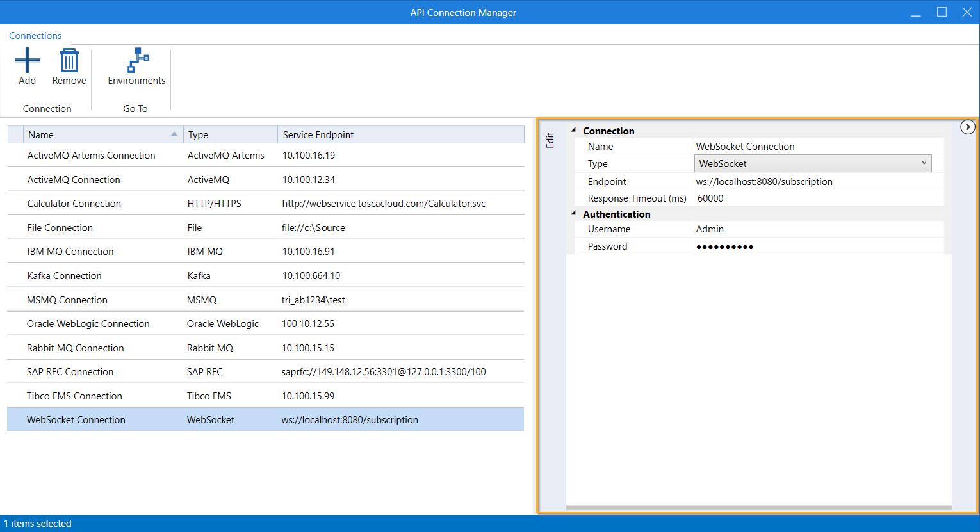Select the SAP RFC Connection row

70,372
